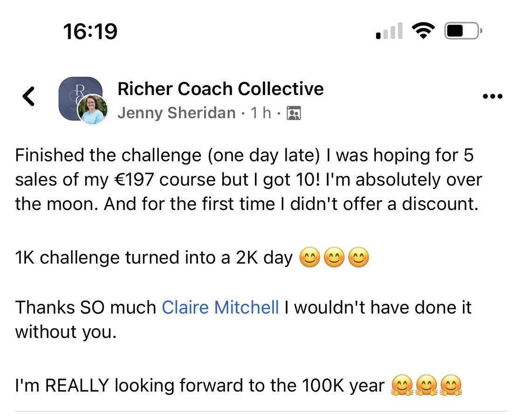Tap the Wi-Fi status icon

[423, 31]
